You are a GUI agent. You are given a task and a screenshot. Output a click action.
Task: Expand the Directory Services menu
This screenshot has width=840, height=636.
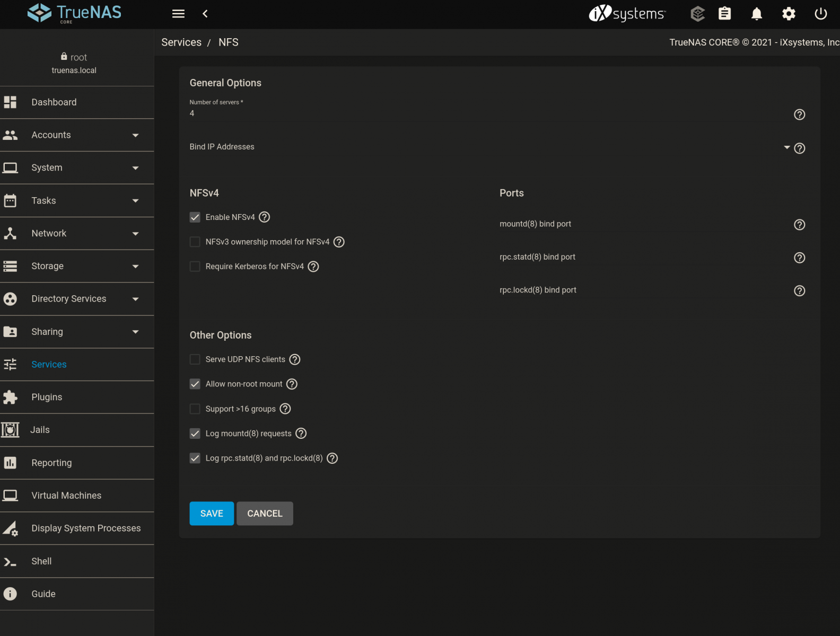tap(77, 299)
